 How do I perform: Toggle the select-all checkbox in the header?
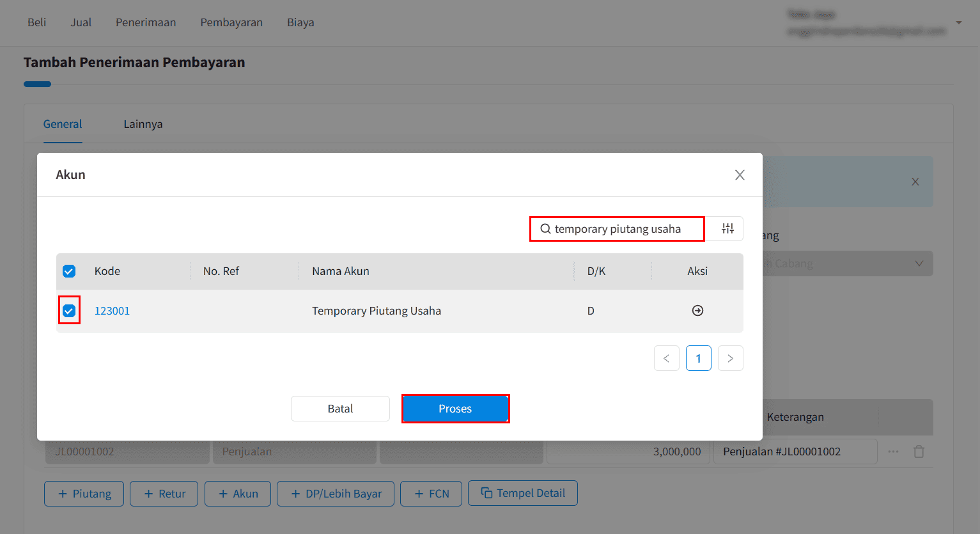pos(69,271)
